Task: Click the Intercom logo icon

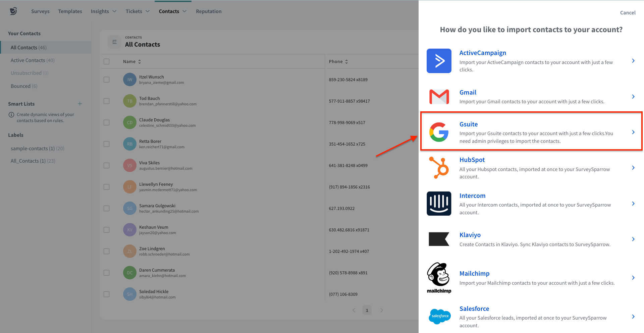Action: pyautogui.click(x=439, y=204)
